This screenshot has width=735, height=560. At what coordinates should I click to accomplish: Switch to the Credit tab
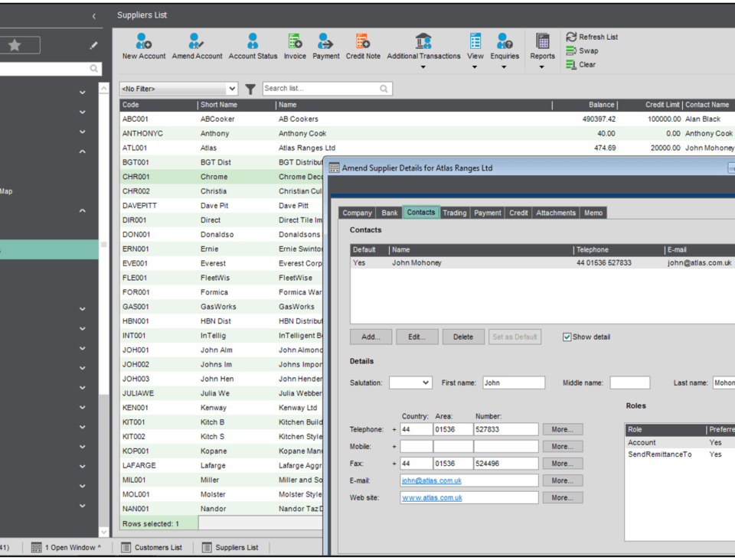pos(518,213)
